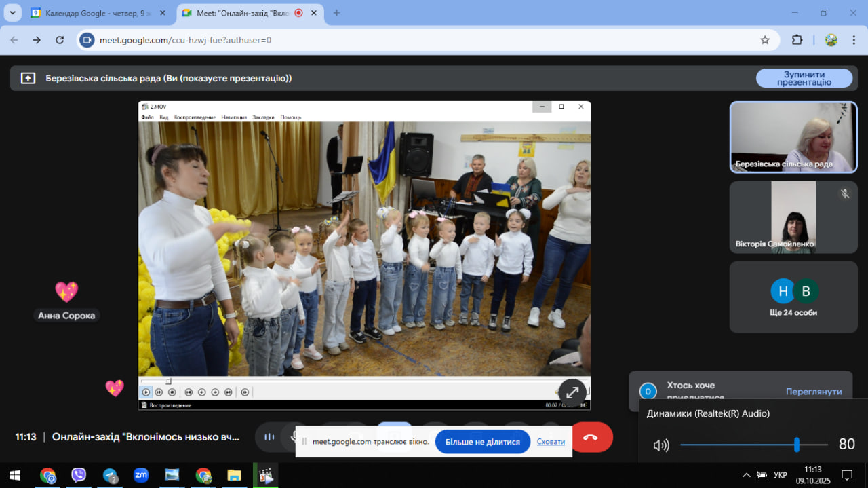Screen dimensions: 868x488
Task: Pause the video in media player
Action: [159, 392]
